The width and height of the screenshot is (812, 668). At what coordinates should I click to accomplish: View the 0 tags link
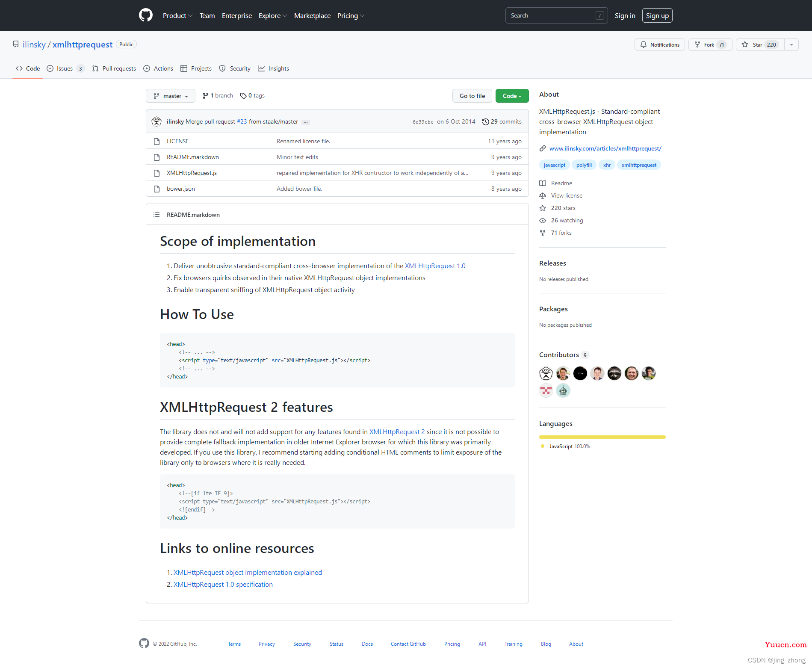click(x=252, y=95)
